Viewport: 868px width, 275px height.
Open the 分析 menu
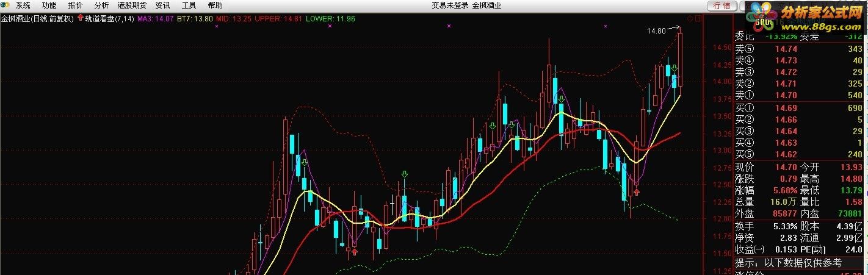[x=101, y=5]
